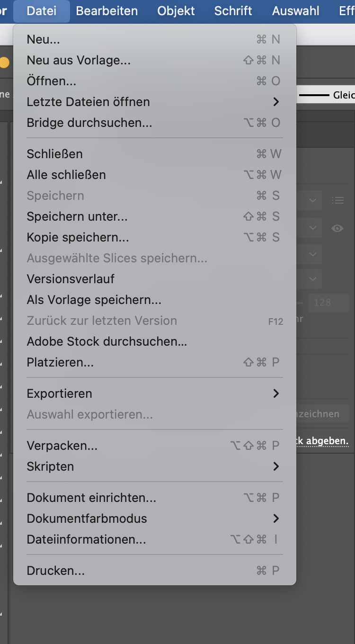Select Öffnen... to open a file

click(51, 81)
